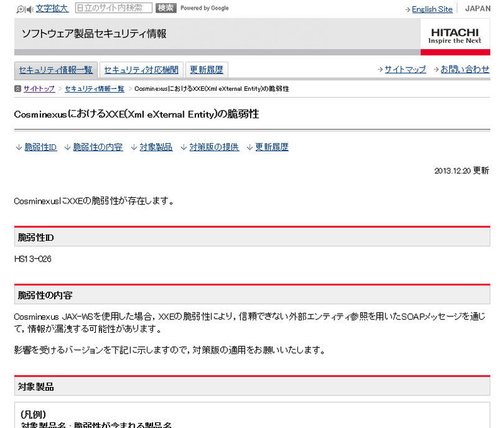
Task: Click セキュリティ情報一覧 in the breadcrumb trail
Action: tap(94, 89)
